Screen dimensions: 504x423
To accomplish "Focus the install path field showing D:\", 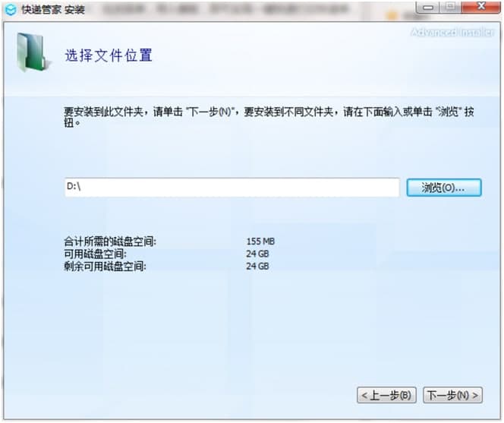I will pos(232,188).
